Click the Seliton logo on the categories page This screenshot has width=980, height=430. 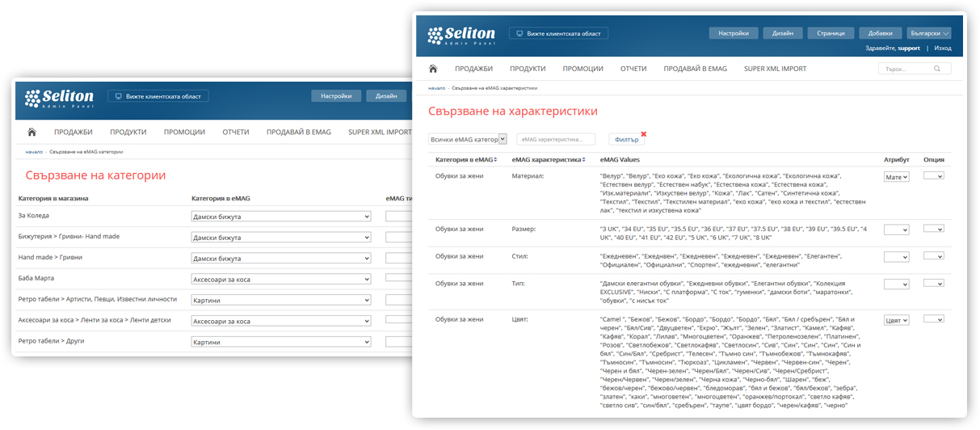[x=59, y=98]
